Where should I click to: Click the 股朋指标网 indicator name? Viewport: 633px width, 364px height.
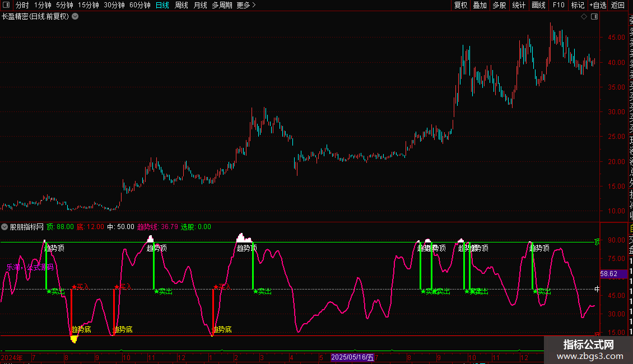pos(27,227)
